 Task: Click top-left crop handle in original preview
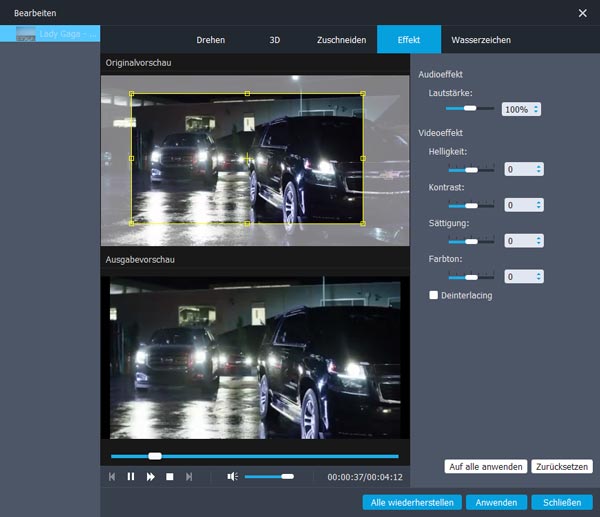pos(132,95)
